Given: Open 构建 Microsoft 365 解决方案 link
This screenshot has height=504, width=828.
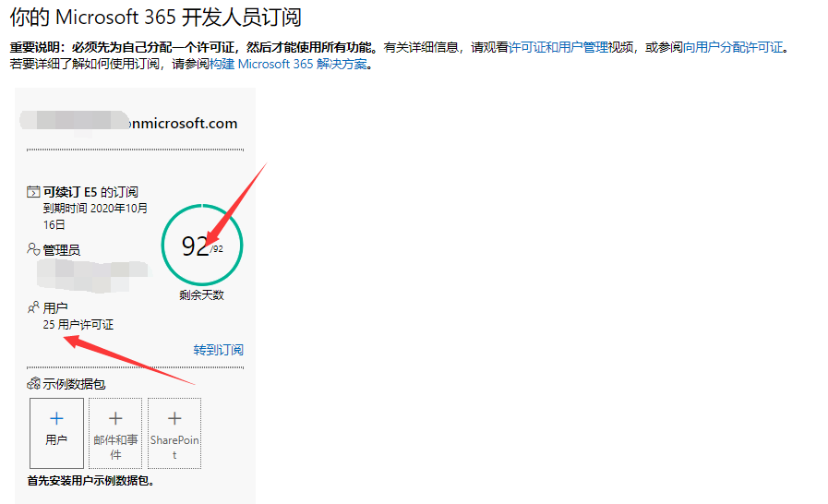Looking at the screenshot, I should click(288, 65).
